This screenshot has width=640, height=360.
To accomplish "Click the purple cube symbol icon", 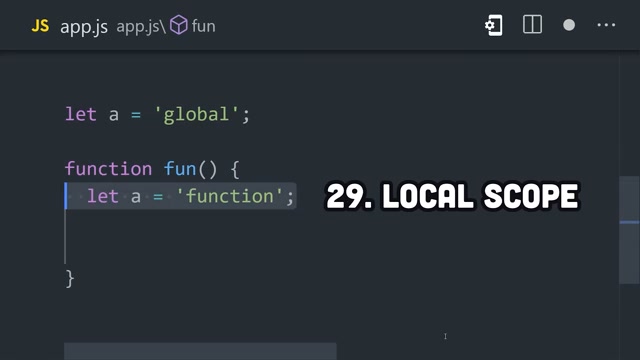I will pos(178,25).
